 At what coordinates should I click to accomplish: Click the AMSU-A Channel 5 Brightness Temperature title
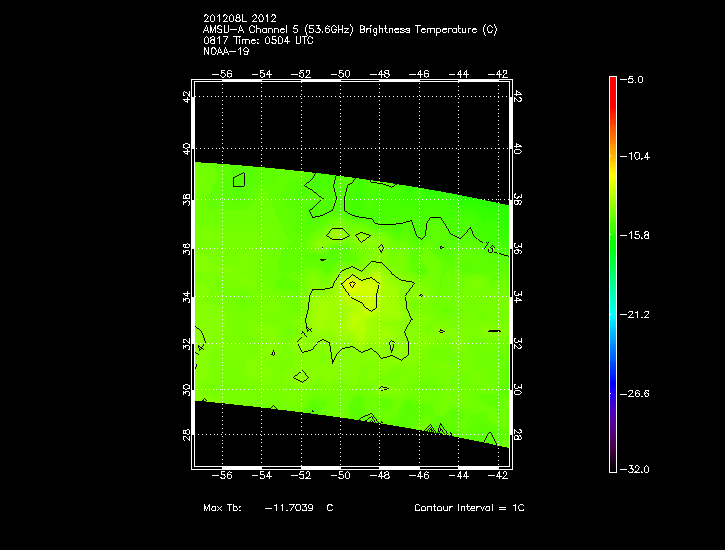[349, 29]
